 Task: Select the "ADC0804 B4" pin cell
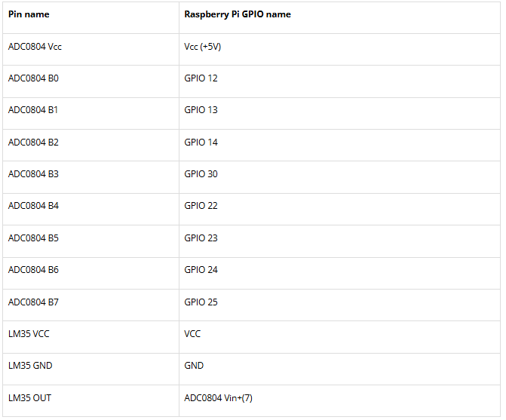(x=33, y=206)
